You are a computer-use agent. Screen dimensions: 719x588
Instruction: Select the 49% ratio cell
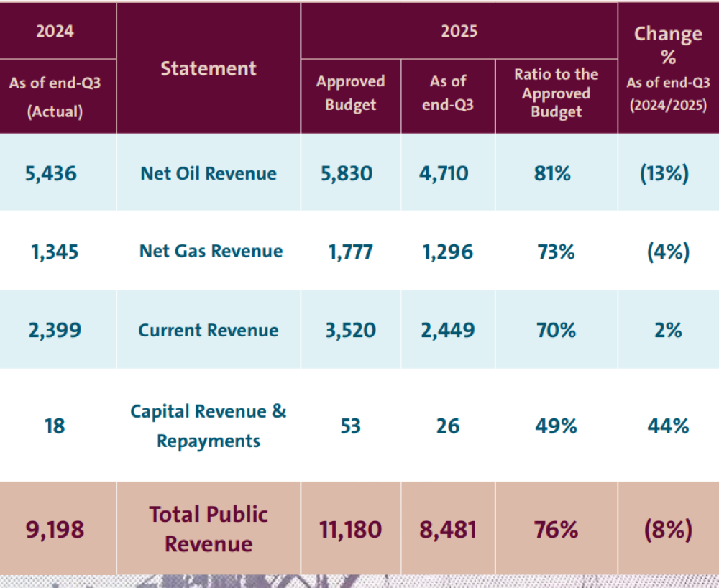click(x=557, y=426)
